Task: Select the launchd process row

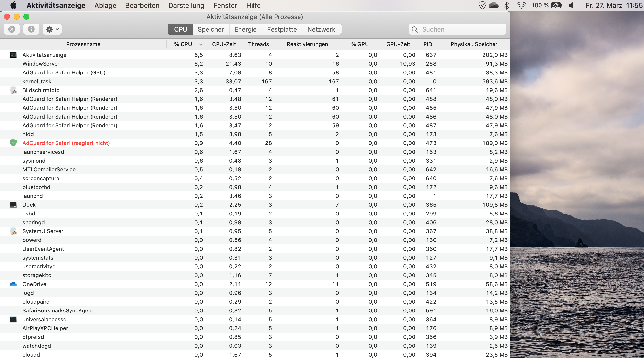Action: click(255, 196)
